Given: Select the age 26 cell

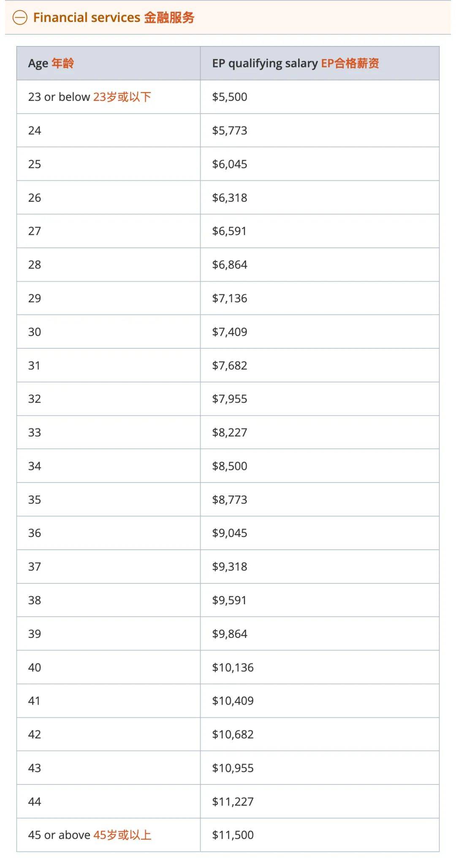Looking at the screenshot, I should coord(35,198).
